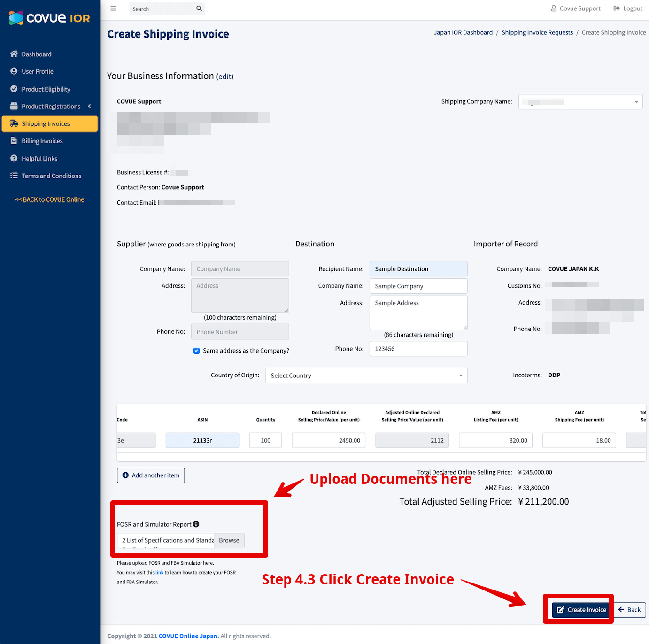Focus the top Search field
The height and width of the screenshot is (644, 649).
click(x=162, y=8)
